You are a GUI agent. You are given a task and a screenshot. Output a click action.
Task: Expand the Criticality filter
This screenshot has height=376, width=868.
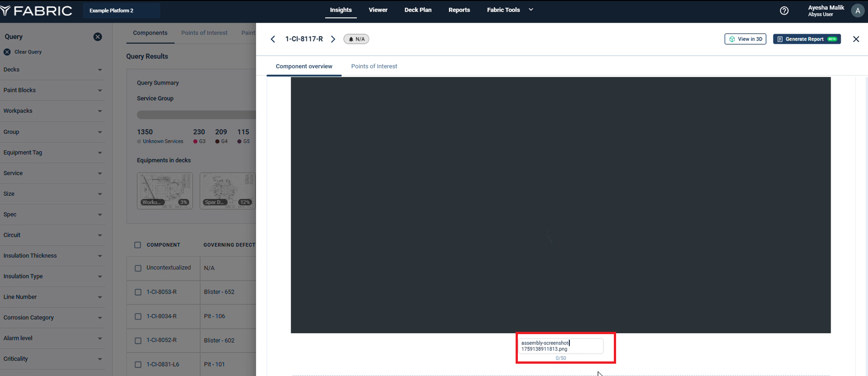[x=53, y=359]
